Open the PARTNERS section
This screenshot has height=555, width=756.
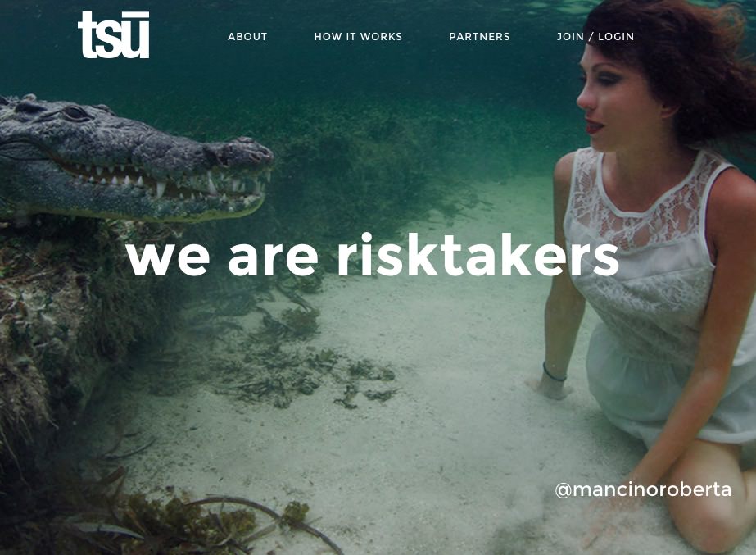(479, 37)
